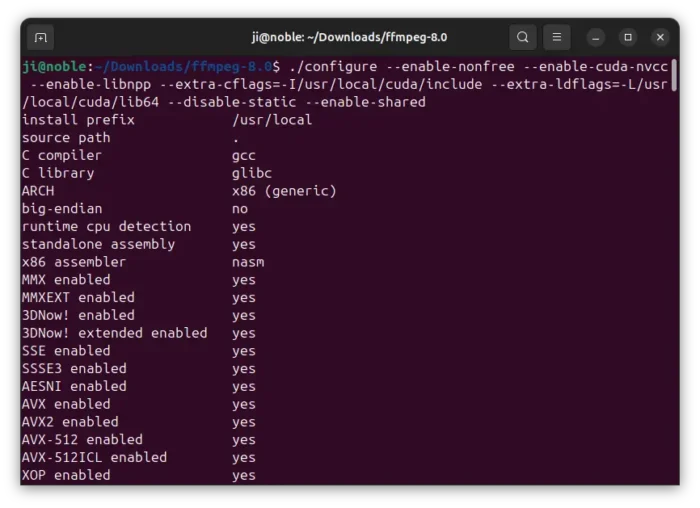Screen dimensions: 700x508
Task: Click the AVX-512ICL enabled line
Action: (x=139, y=458)
